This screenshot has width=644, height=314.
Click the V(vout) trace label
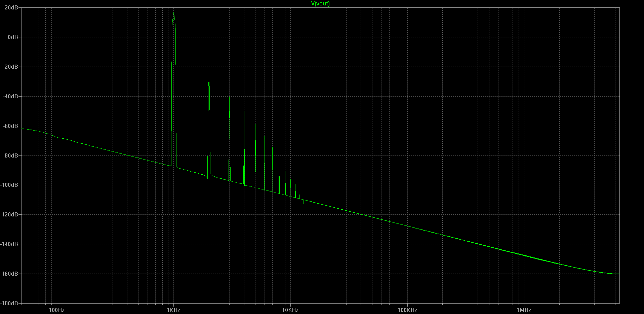pyautogui.click(x=320, y=3)
